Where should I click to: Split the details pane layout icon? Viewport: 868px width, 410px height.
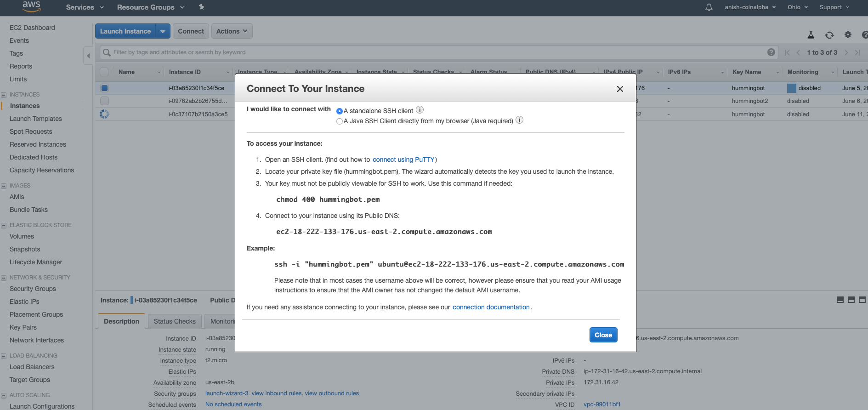[851, 300]
